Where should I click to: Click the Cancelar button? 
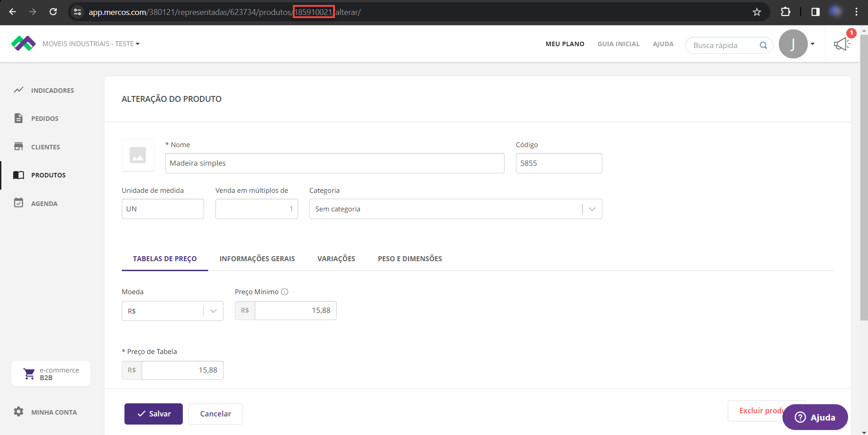(215, 414)
